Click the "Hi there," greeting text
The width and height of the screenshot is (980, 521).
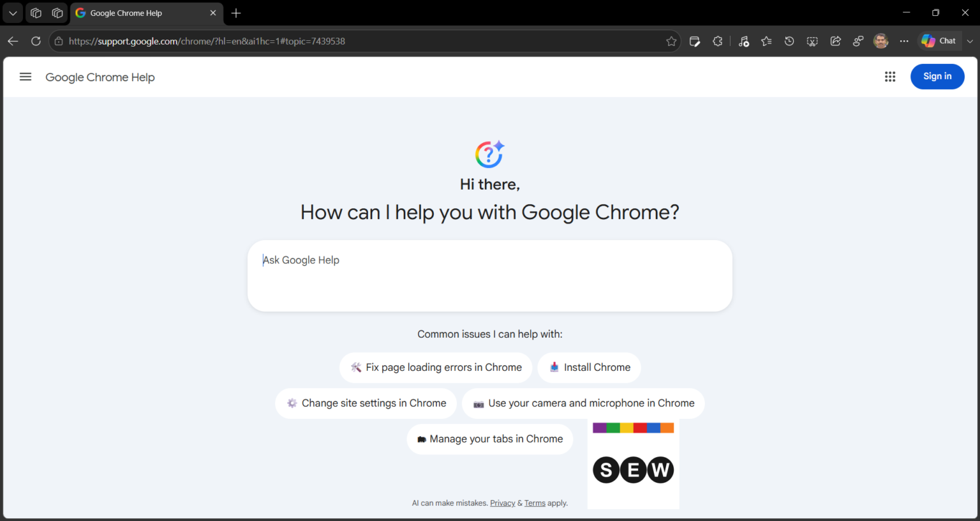pos(490,185)
